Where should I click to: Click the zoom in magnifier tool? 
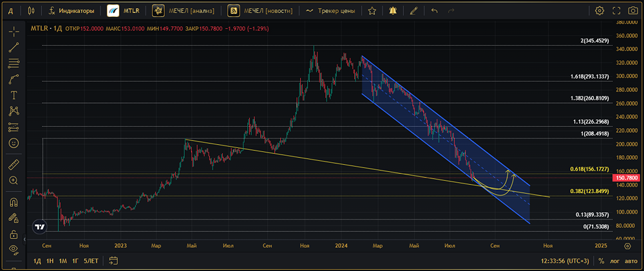point(14,181)
